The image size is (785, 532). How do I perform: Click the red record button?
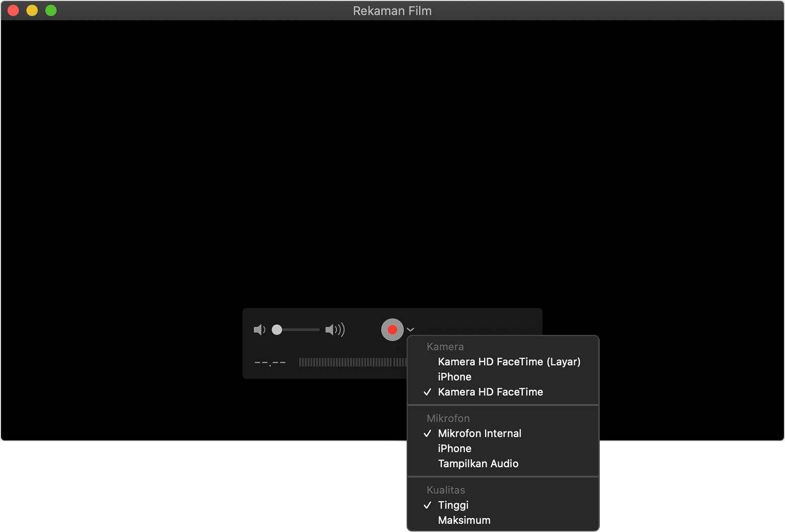pyautogui.click(x=392, y=330)
